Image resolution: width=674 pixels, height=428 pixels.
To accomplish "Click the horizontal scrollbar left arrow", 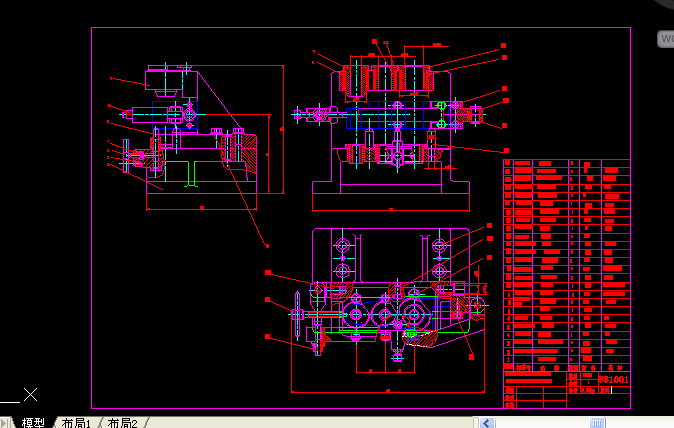I will click(x=486, y=423).
